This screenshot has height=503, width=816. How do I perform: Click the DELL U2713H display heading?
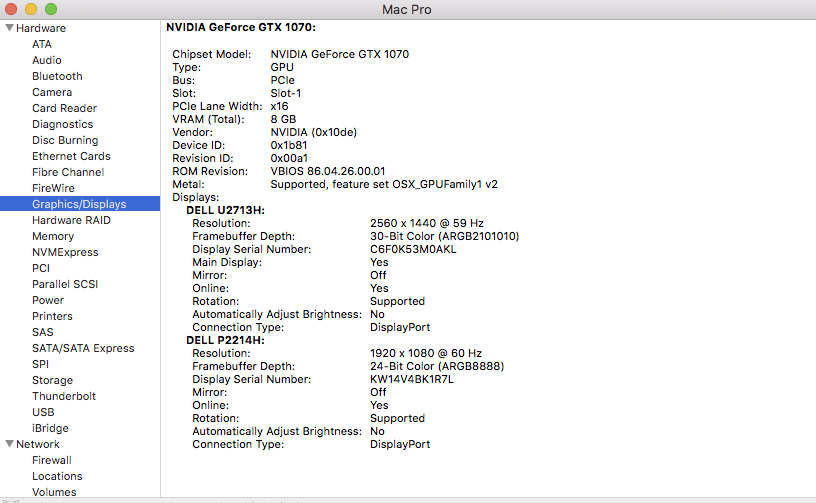225,210
